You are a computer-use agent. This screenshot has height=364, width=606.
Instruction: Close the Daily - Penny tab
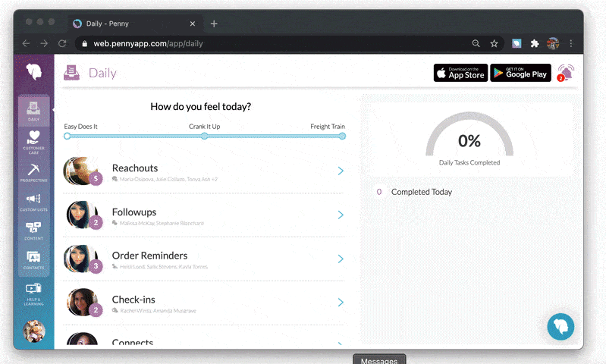[x=193, y=24]
